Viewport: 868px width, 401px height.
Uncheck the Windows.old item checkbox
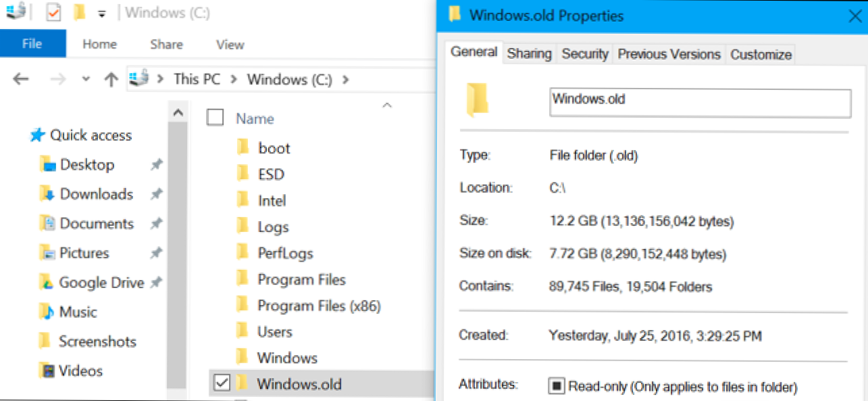tap(221, 383)
